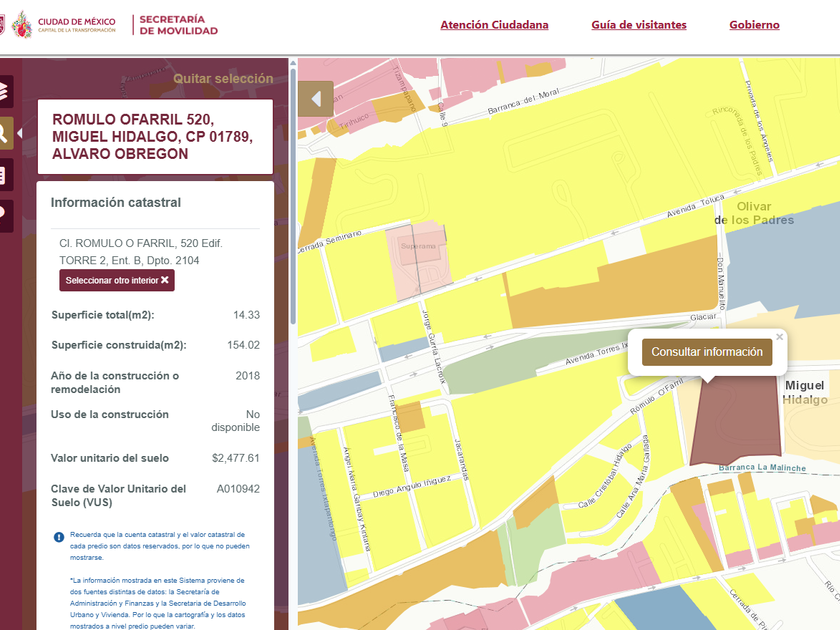
Task: Click Seleccionar otro interior button
Action: point(116,280)
